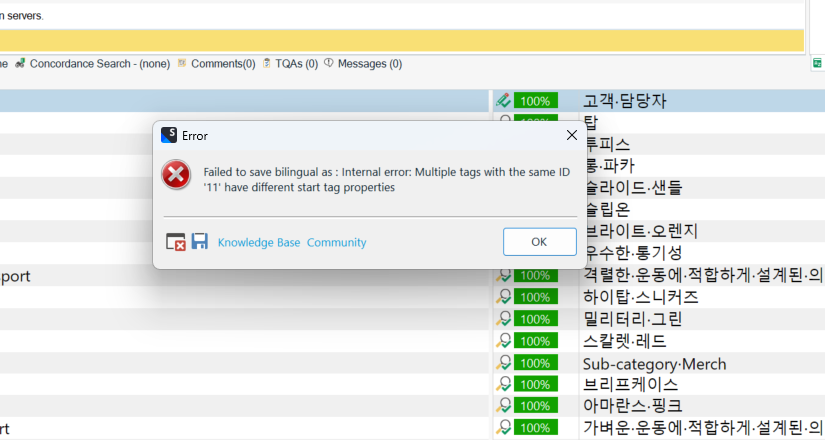Click status icon on 하이탑 스니커즈 row

tap(503, 297)
